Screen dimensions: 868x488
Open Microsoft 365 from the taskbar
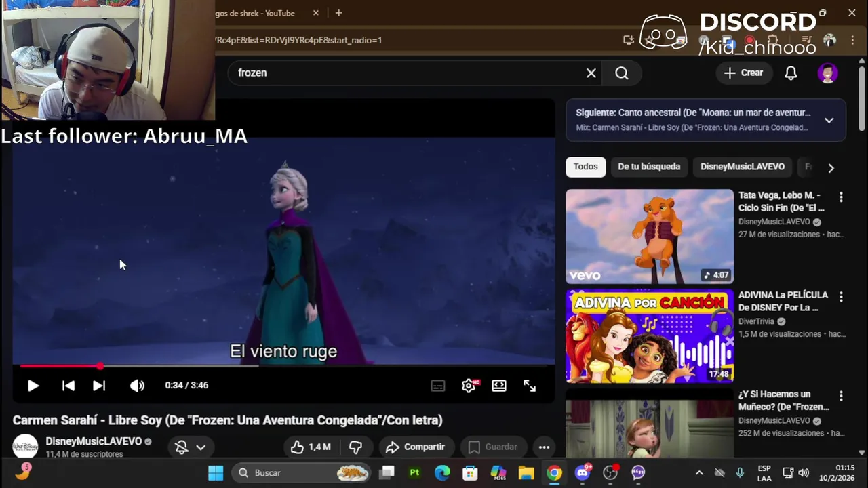pos(498,473)
